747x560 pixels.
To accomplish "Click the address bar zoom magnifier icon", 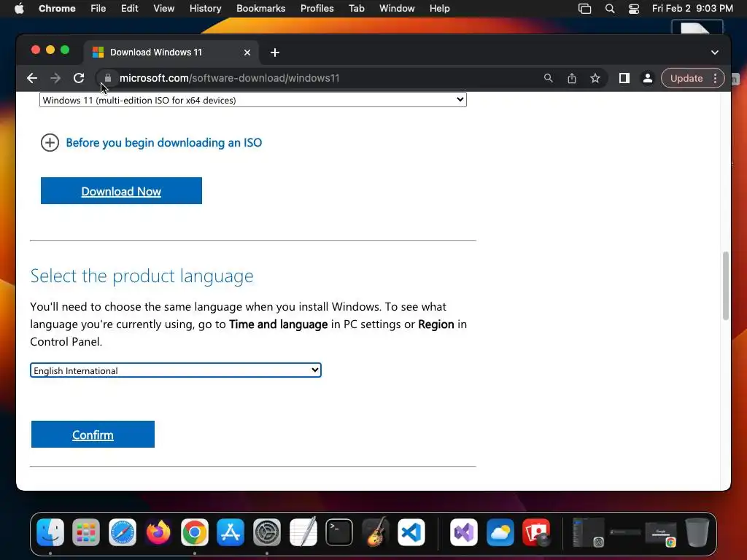I will click(549, 78).
